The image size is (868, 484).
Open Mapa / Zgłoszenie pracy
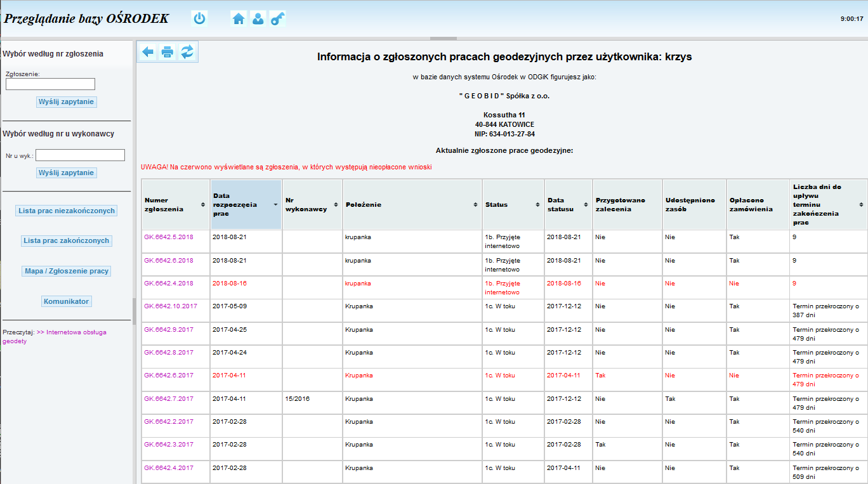pyautogui.click(x=67, y=271)
